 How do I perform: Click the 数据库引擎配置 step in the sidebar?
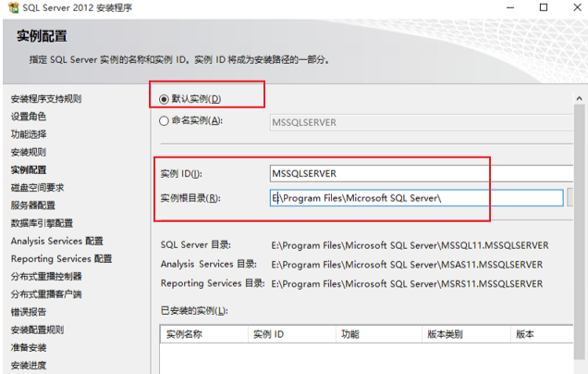click(x=42, y=223)
